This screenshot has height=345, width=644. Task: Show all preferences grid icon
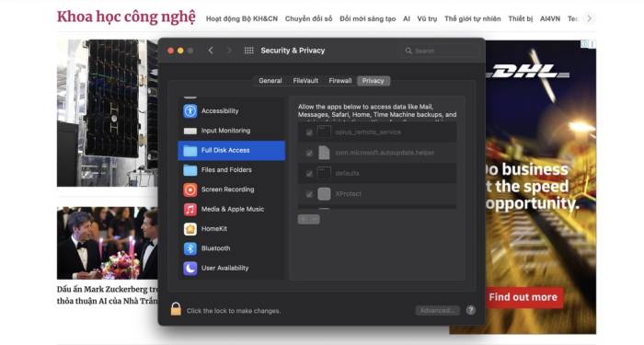click(249, 51)
